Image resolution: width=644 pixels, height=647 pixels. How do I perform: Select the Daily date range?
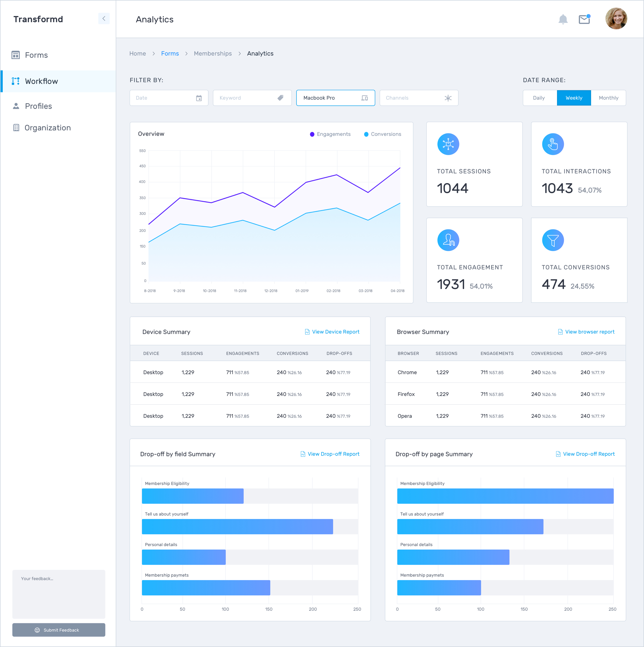(x=539, y=98)
